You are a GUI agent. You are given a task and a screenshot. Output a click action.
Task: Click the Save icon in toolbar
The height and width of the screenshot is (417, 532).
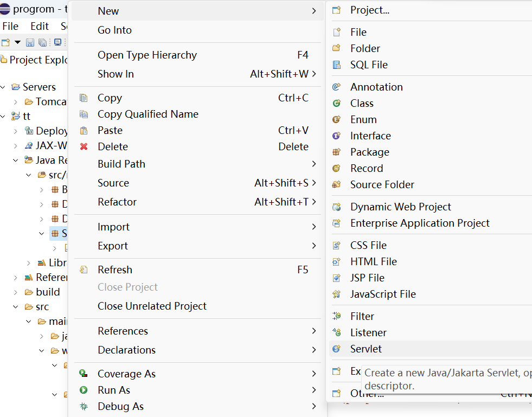pos(30,42)
